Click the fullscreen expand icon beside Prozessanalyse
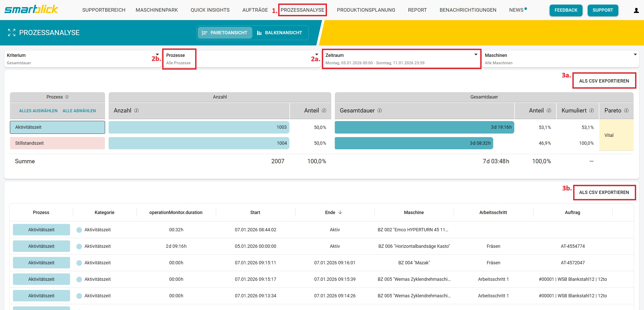 (x=11, y=32)
